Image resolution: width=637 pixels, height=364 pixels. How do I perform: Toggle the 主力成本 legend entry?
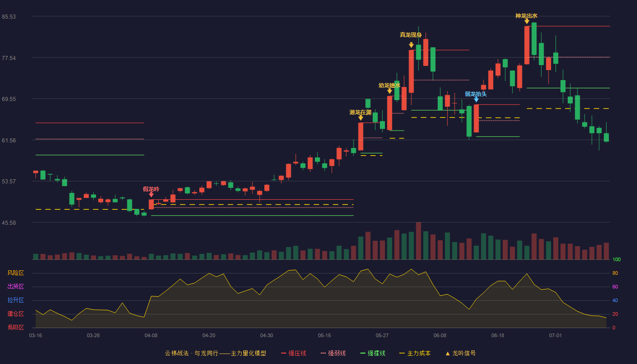coord(415,353)
